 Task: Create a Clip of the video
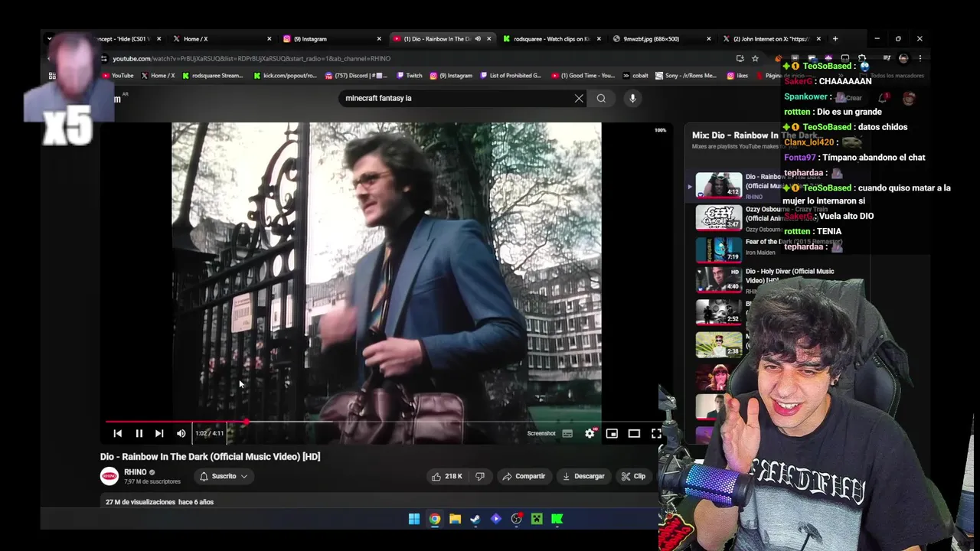coord(633,476)
